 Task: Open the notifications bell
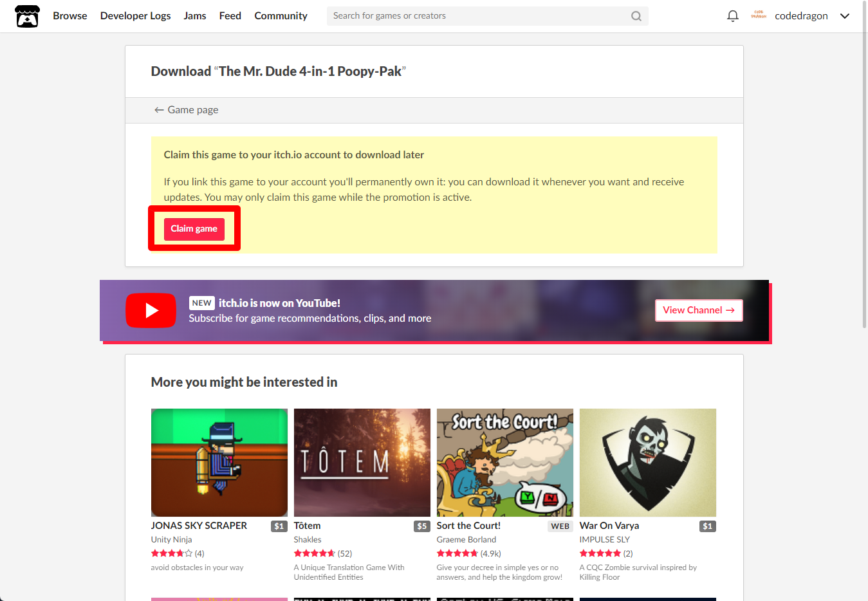(x=732, y=16)
